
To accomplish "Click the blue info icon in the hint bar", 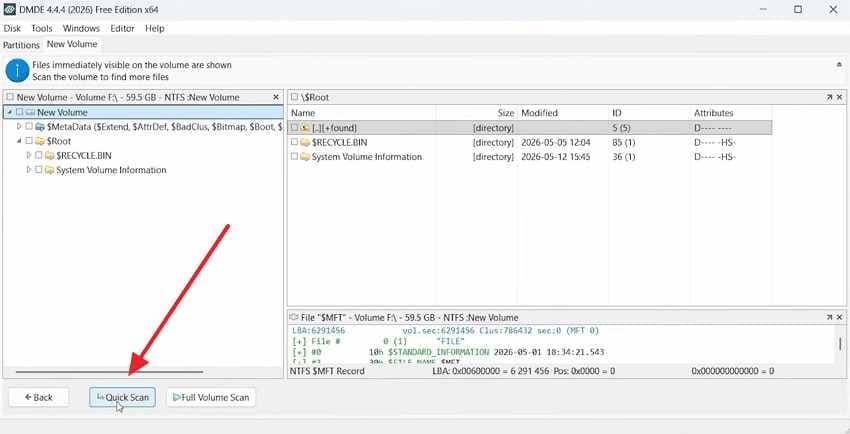I will pyautogui.click(x=17, y=71).
